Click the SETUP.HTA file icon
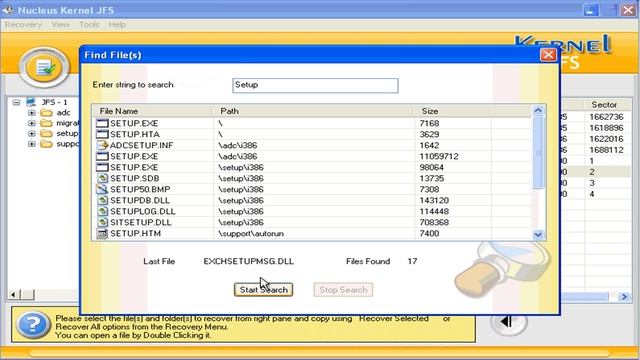640x360 pixels. [x=102, y=134]
